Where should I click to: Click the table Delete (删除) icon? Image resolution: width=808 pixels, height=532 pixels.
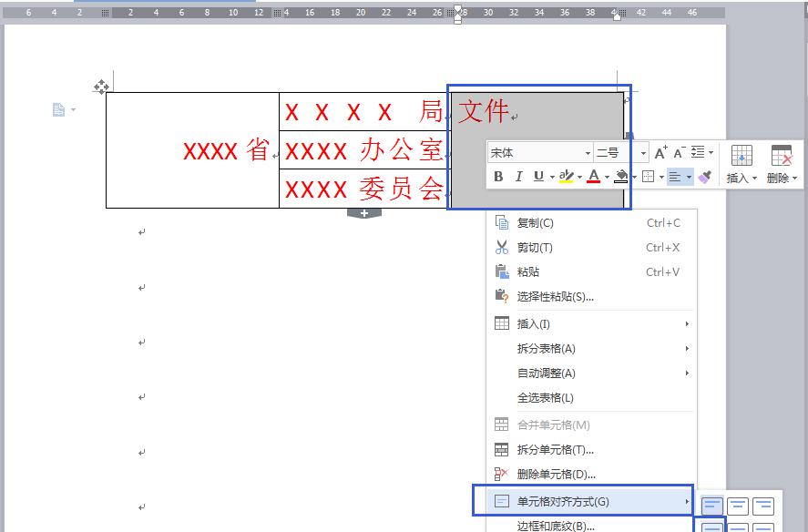(x=782, y=156)
